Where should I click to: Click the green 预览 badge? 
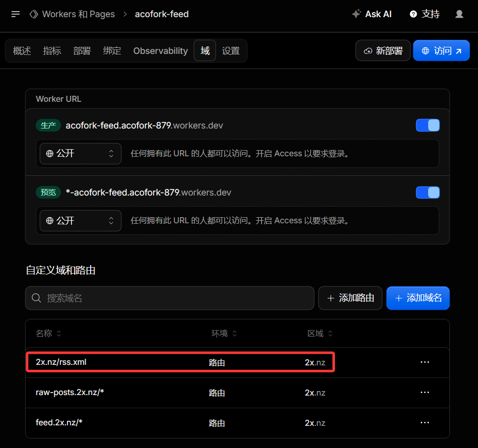point(48,193)
